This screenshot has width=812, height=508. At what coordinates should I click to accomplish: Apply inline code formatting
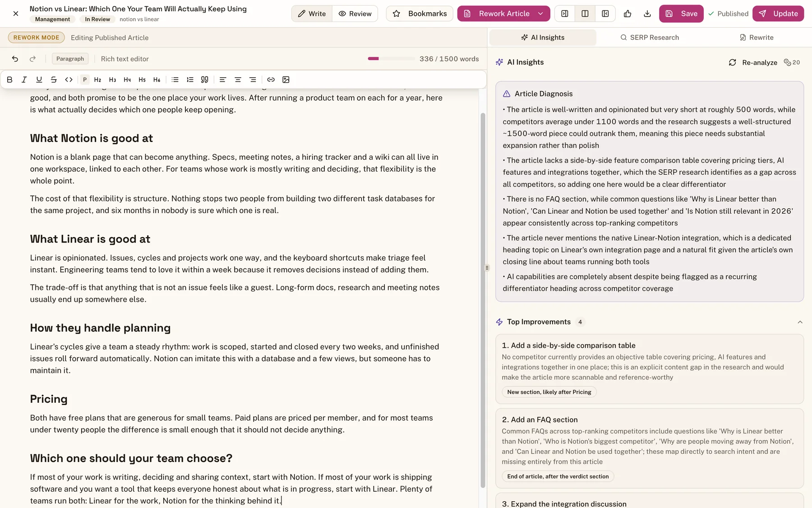point(69,79)
